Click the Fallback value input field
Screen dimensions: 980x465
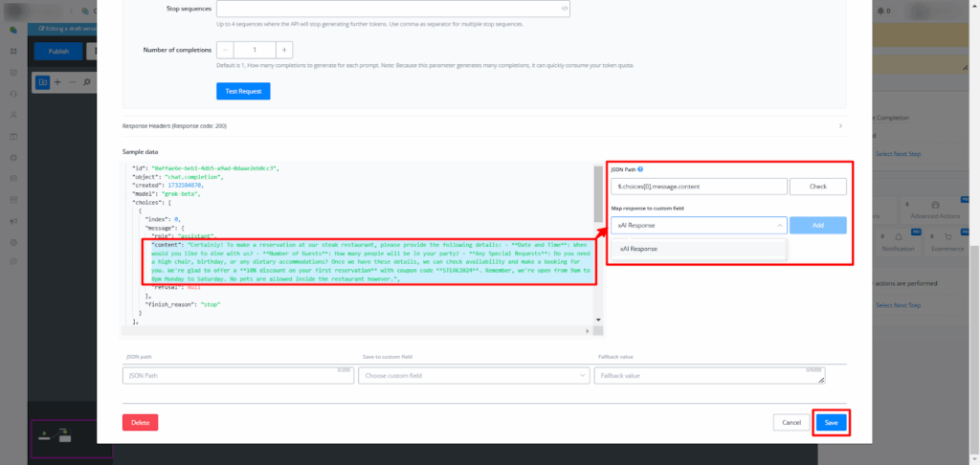pyautogui.click(x=708, y=376)
